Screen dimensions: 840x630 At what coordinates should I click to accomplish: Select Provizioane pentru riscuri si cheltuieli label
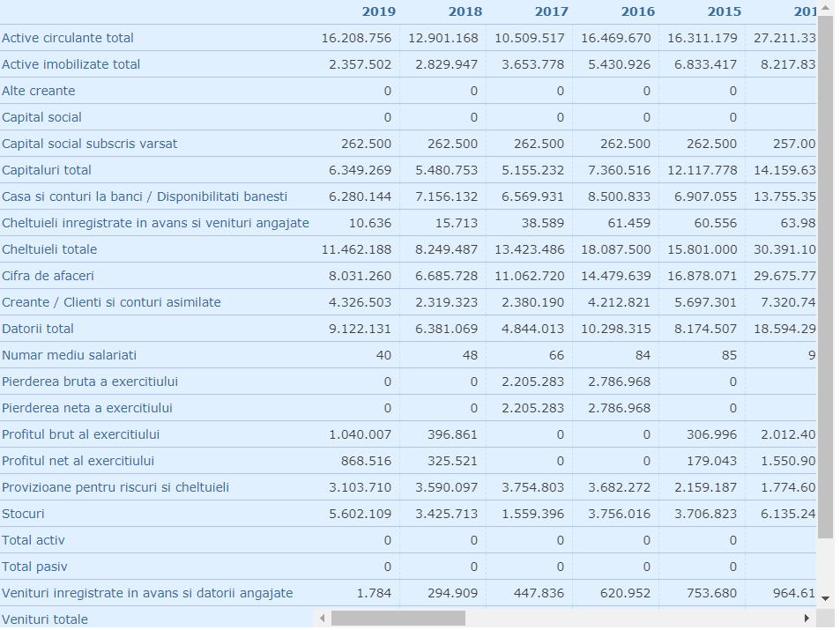click(115, 487)
